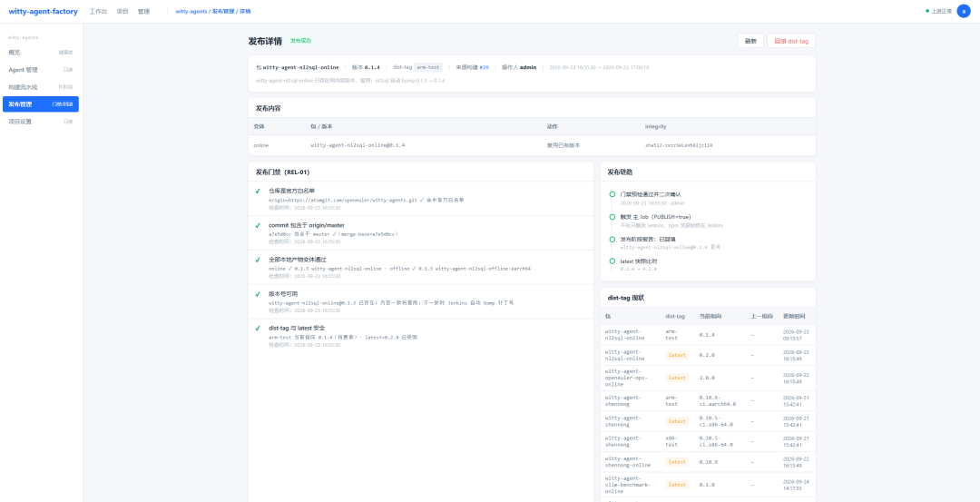
Task: Click the arm-test tag in the header card
Action: point(428,67)
